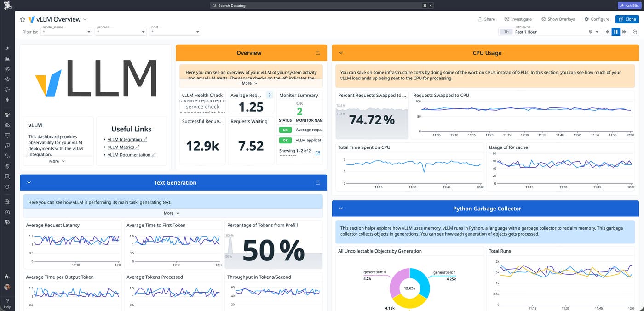Click the Text Generation section export icon
Viewport: 644px width, 311px height.
coord(318,182)
